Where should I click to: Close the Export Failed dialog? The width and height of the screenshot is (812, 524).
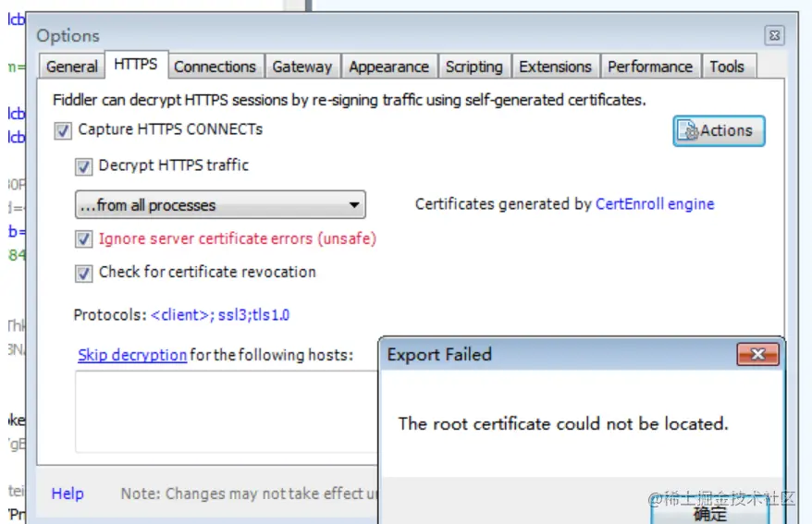point(757,354)
